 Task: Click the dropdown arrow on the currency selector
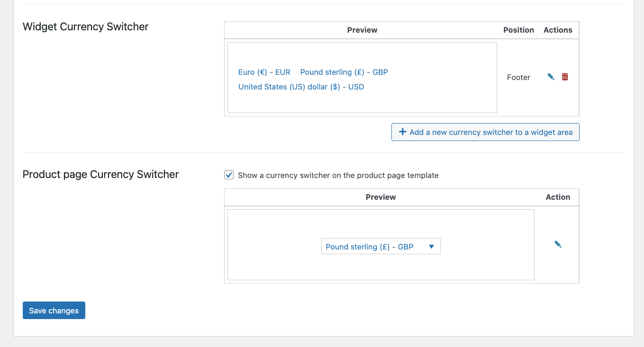(431, 246)
